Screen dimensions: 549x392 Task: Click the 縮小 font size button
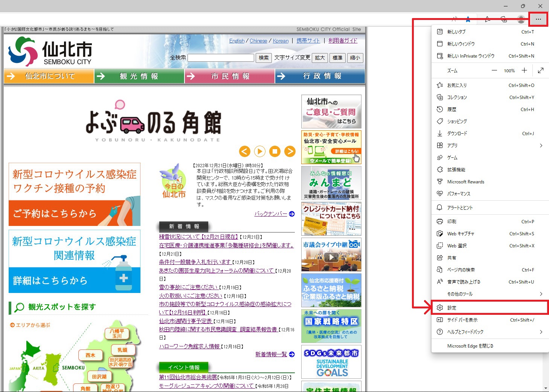(355, 58)
